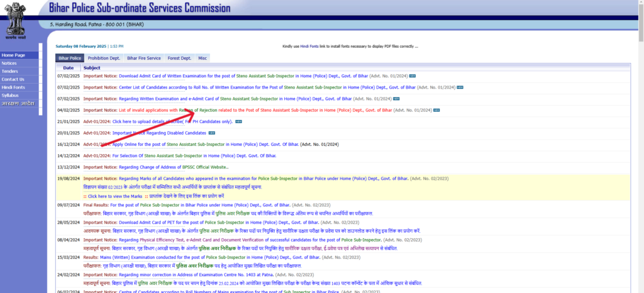The width and height of the screenshot is (644, 293).
Task: Open Notices from the sidebar menu
Action: click(x=19, y=64)
